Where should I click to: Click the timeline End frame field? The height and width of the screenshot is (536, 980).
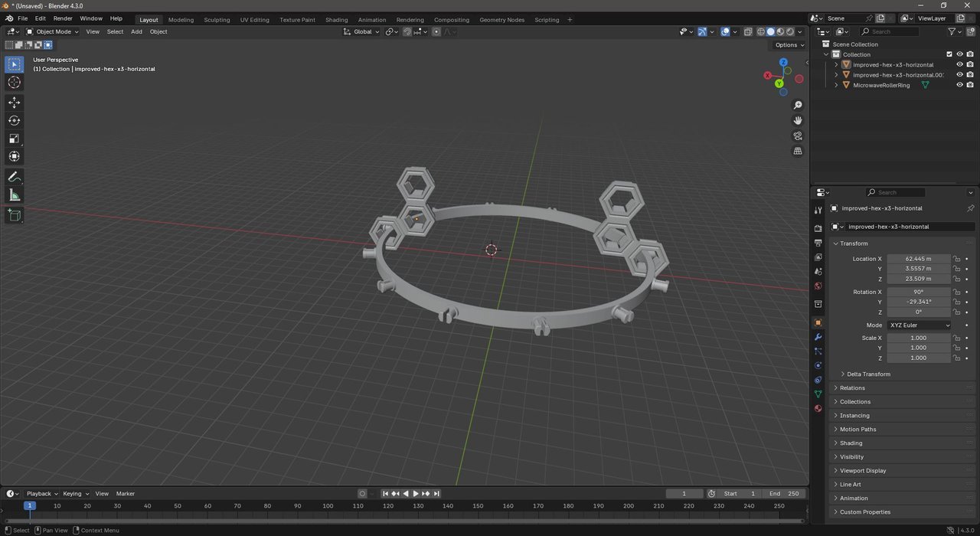tap(783, 494)
